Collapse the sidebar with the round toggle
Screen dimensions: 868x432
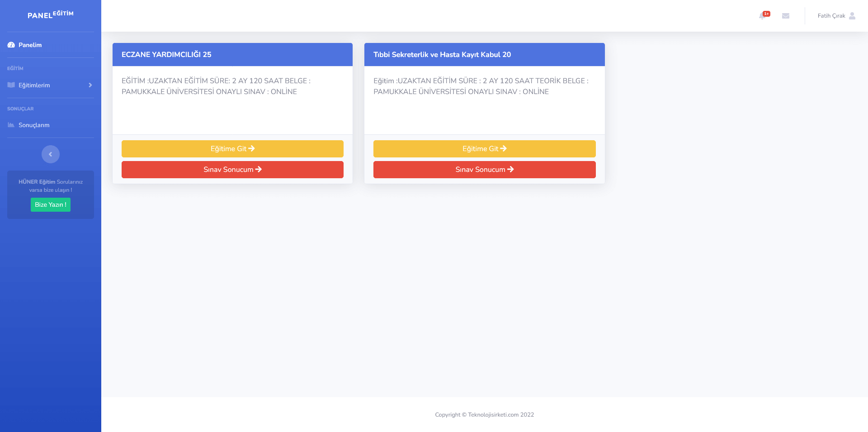click(x=51, y=154)
